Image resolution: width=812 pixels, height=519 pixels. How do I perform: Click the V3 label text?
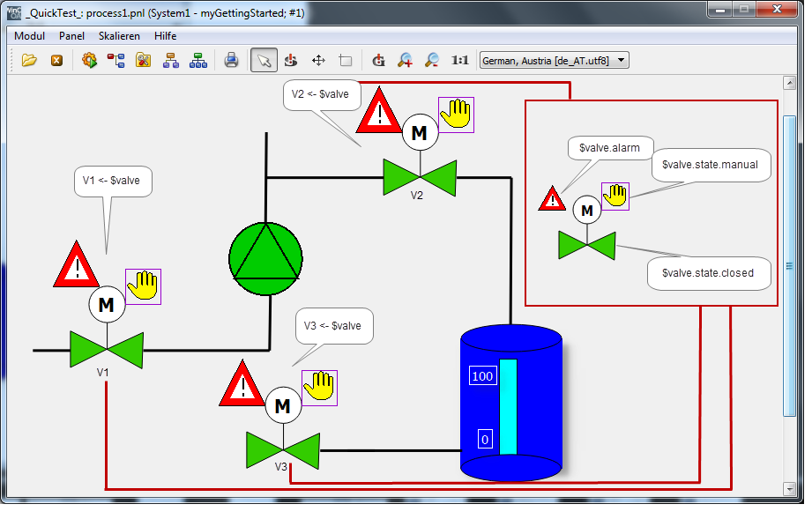pyautogui.click(x=280, y=467)
